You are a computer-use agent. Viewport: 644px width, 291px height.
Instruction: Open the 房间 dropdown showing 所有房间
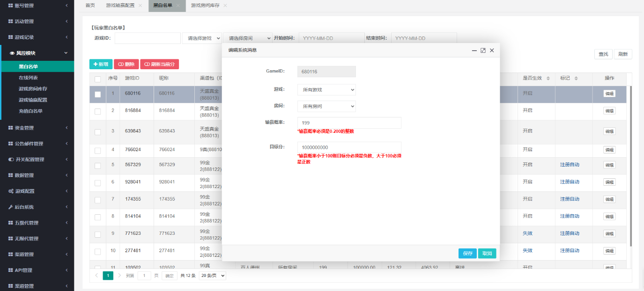click(326, 106)
